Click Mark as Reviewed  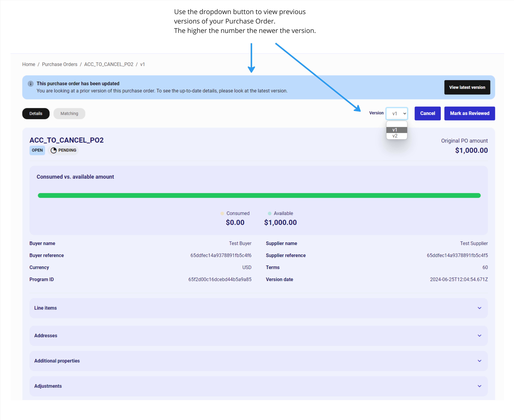pyautogui.click(x=469, y=113)
